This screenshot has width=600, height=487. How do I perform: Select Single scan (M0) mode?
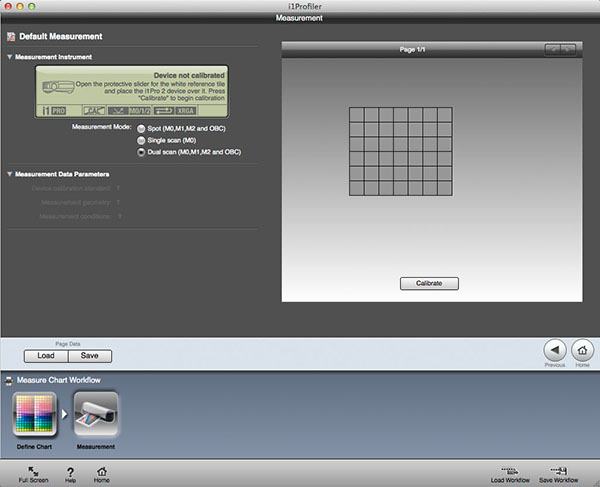(x=141, y=140)
